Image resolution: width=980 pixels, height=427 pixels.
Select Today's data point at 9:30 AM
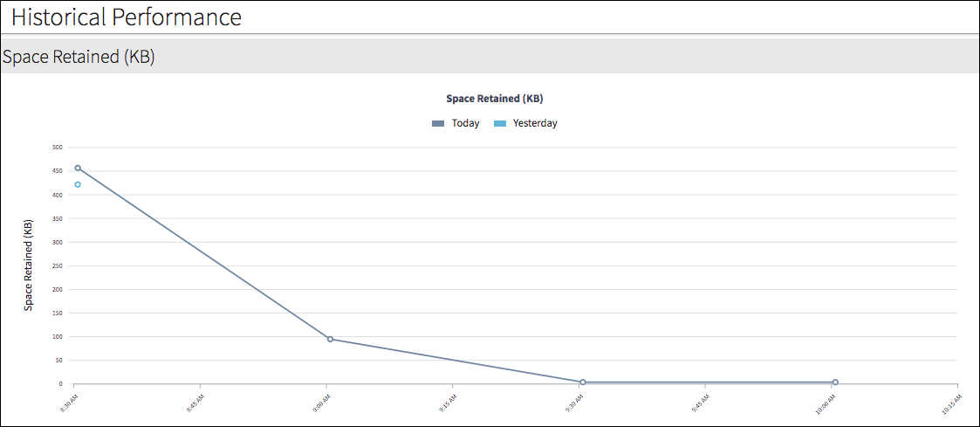[x=583, y=382]
